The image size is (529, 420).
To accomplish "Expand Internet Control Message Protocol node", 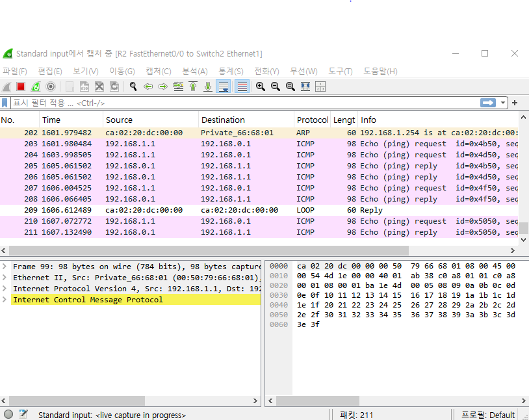I will click(x=5, y=300).
